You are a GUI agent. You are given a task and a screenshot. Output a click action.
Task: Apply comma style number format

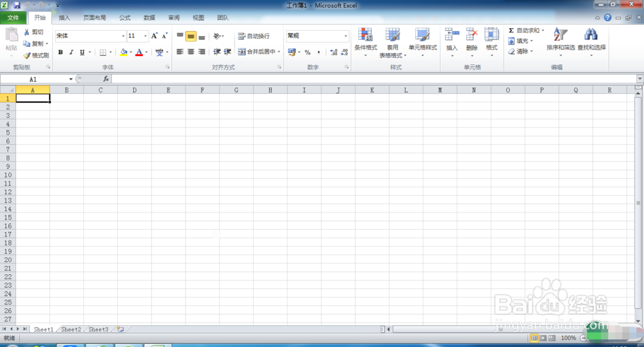tap(319, 52)
